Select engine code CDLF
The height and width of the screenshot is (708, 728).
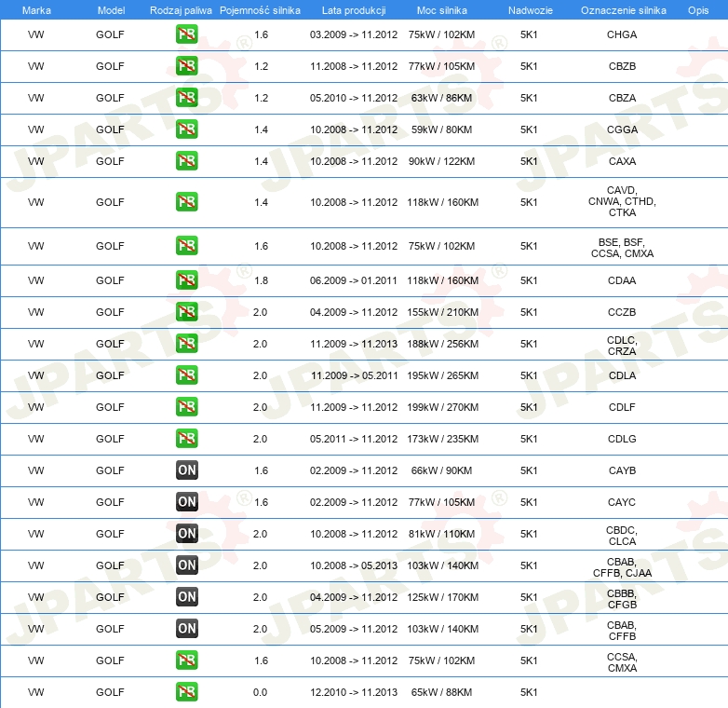[x=622, y=406]
